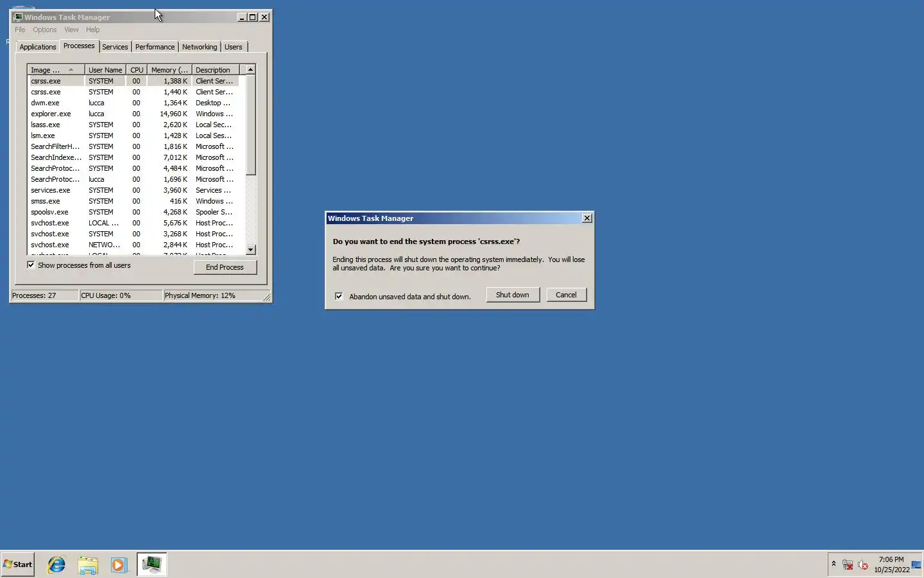Image resolution: width=924 pixels, height=578 pixels.
Task: Click the process list scrollbar thumb
Action: click(x=251, y=125)
